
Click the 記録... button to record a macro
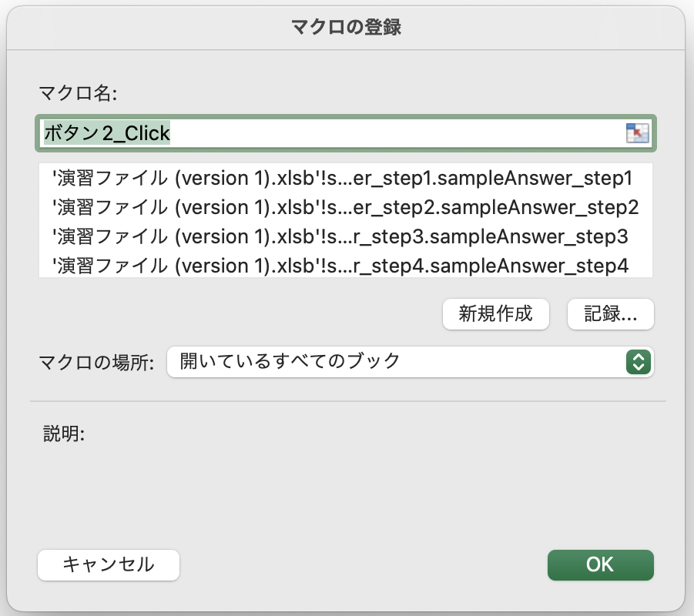[610, 314]
